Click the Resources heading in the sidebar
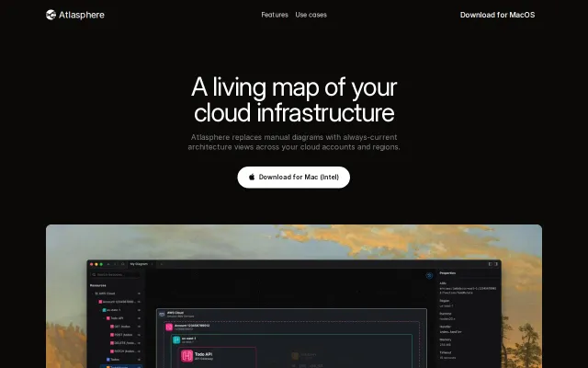The image size is (588, 368). [x=98, y=285]
